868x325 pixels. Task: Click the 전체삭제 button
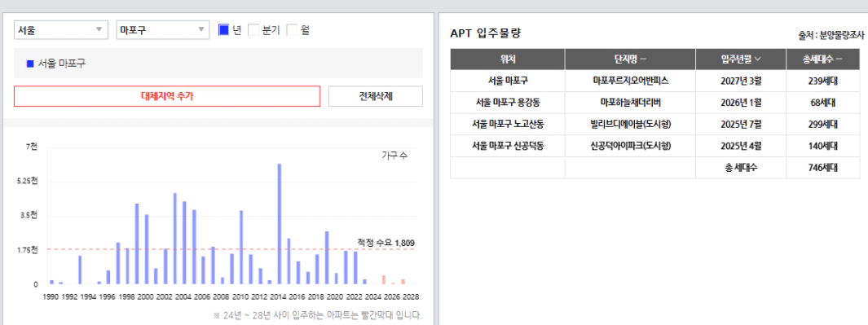376,96
